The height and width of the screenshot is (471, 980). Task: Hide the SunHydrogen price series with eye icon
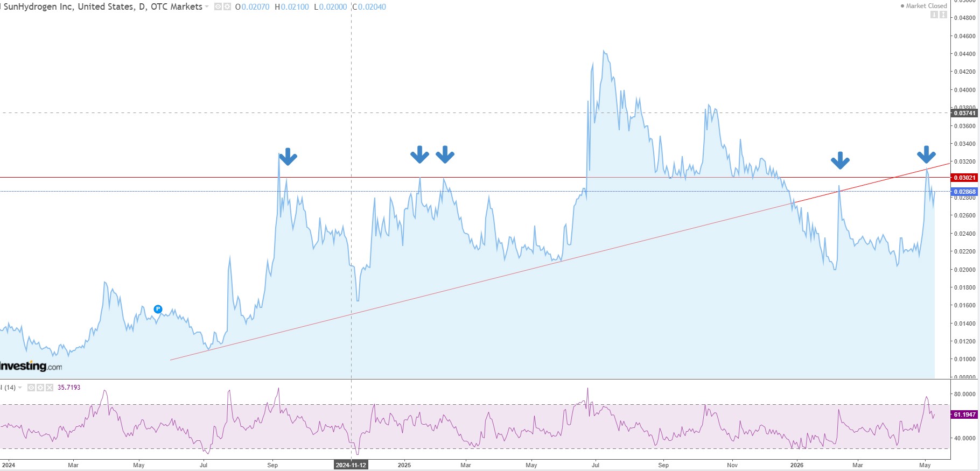click(218, 7)
